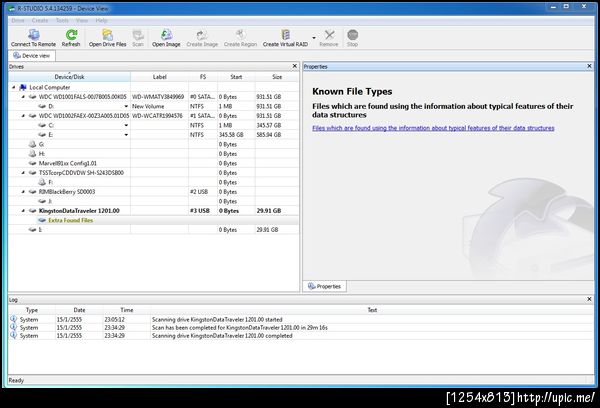Select RIMBlackBerry SD0003 device row

[x=153, y=192]
